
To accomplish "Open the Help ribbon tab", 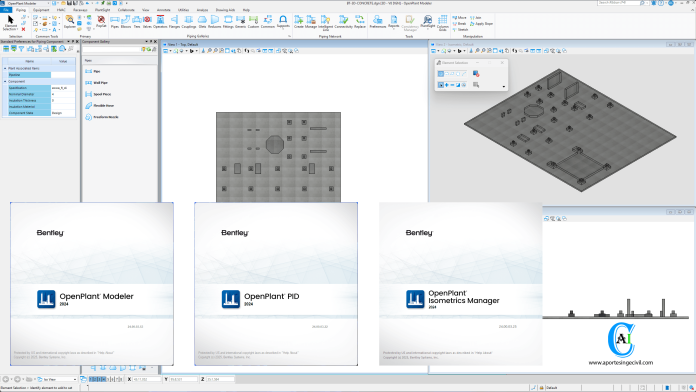I will click(x=246, y=10).
